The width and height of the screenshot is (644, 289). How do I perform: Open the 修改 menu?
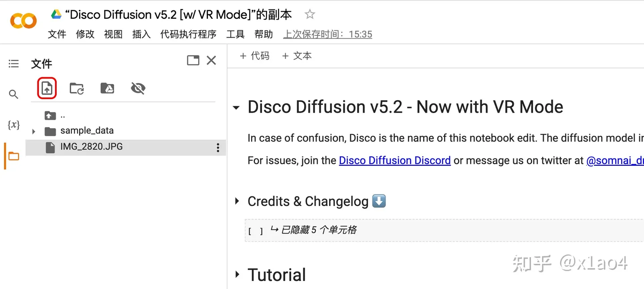point(85,34)
